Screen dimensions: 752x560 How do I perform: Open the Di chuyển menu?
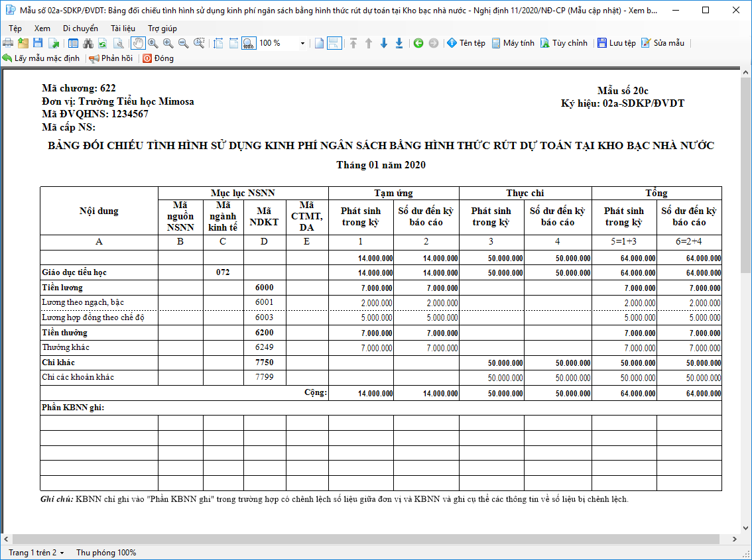(80, 28)
